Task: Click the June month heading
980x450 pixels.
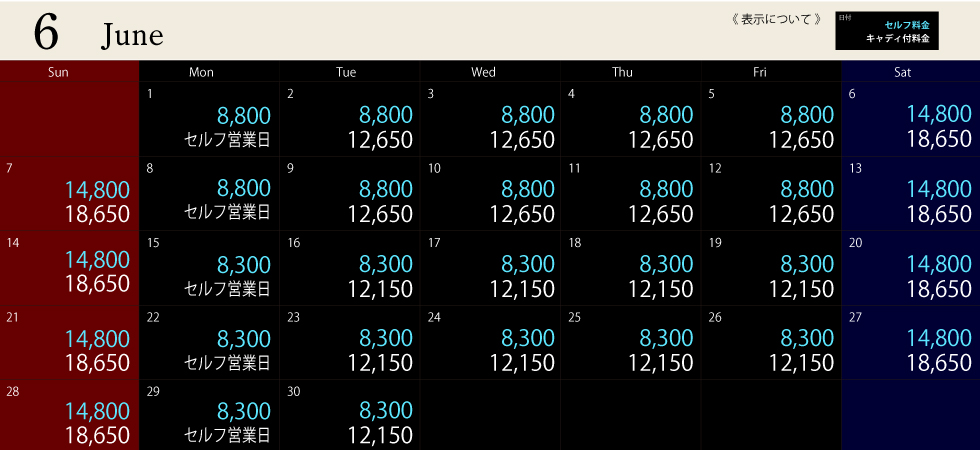Action: pos(131,37)
